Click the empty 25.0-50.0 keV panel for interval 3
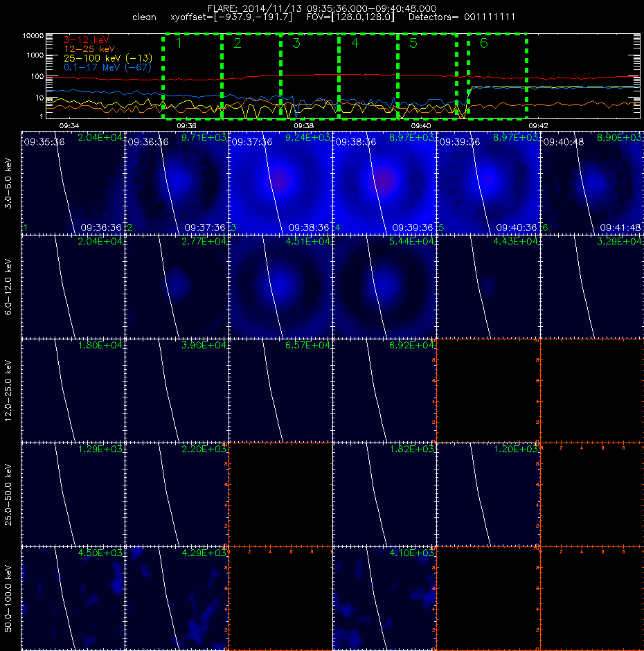This screenshot has width=644, height=651. tap(280, 494)
